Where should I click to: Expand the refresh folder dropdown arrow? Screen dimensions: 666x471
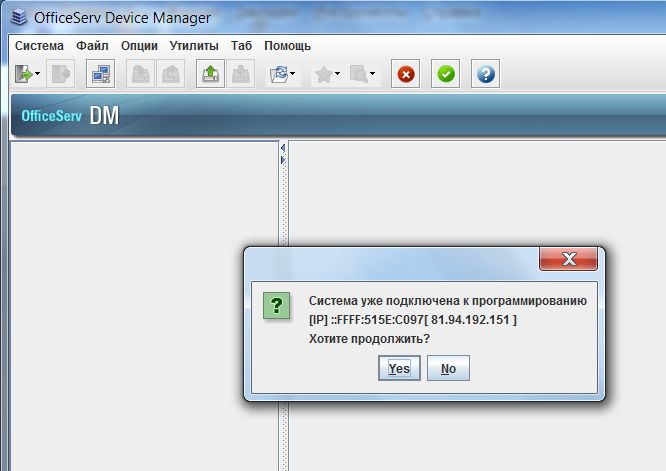click(293, 74)
